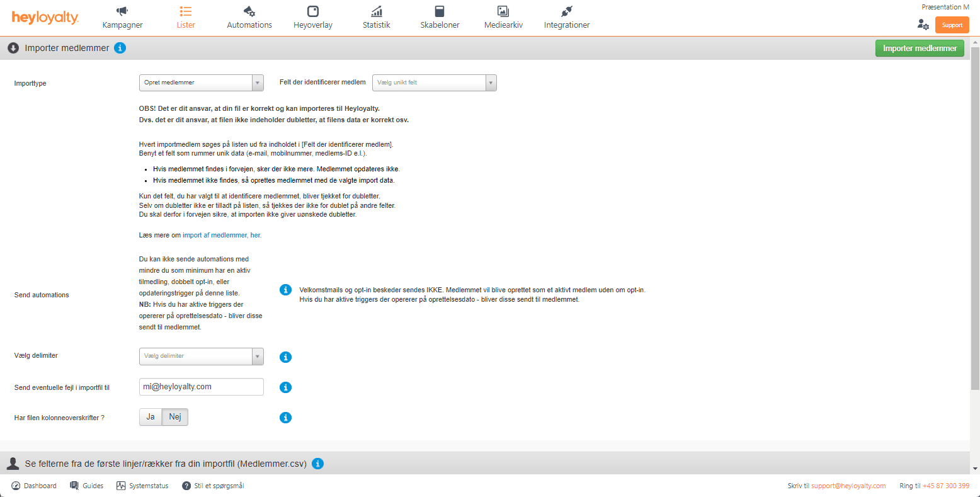This screenshot has width=980, height=497.
Task: Click the import error email input field
Action: 201,387
